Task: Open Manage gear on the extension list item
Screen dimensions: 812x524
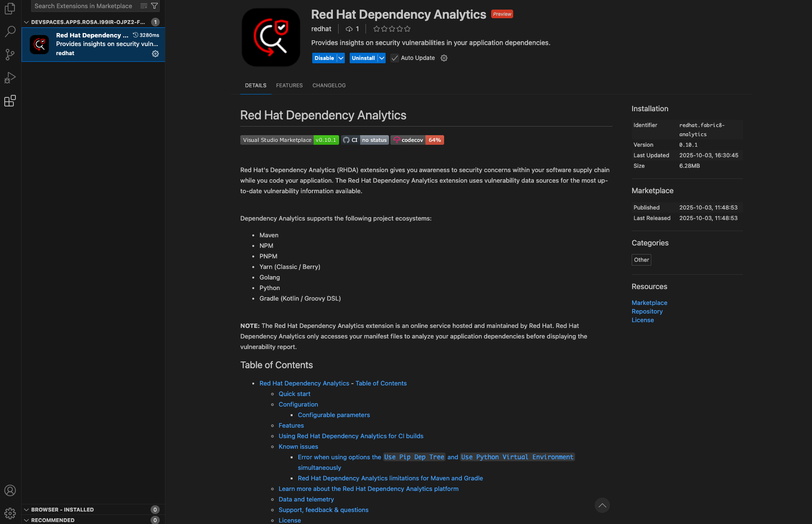Action: tap(155, 54)
